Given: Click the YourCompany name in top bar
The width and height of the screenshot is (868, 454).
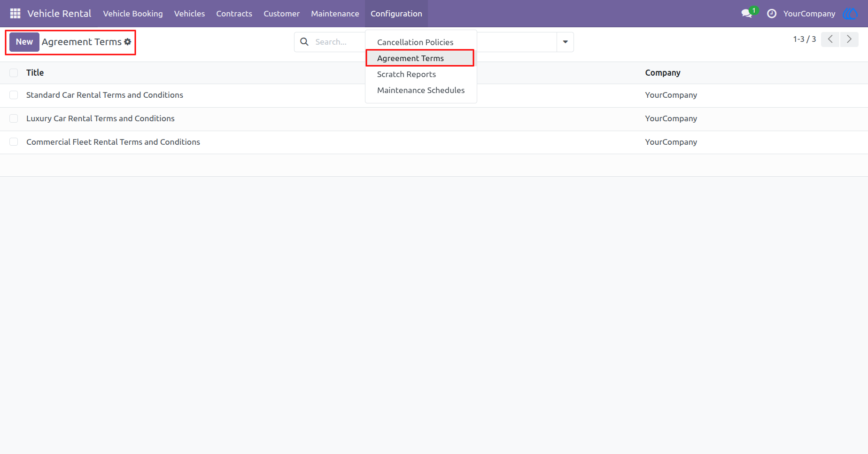Looking at the screenshot, I should click(x=809, y=14).
